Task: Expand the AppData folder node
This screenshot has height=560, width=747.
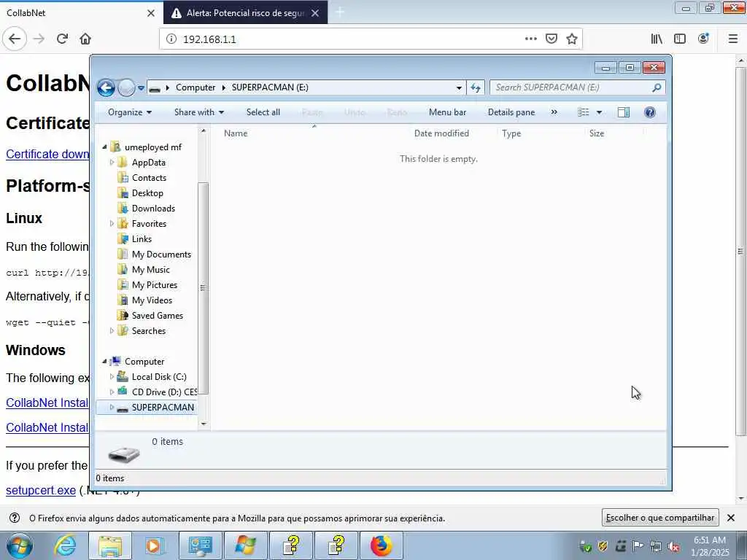Action: (112, 163)
